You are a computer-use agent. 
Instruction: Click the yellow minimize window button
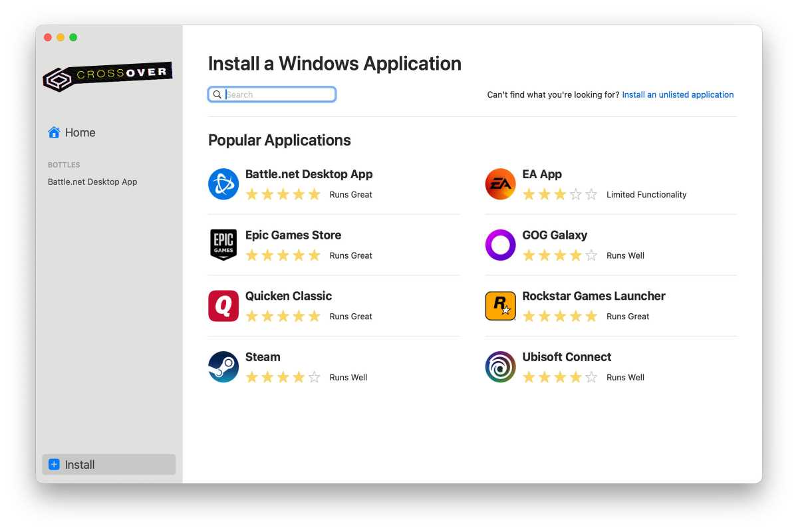tap(61, 37)
